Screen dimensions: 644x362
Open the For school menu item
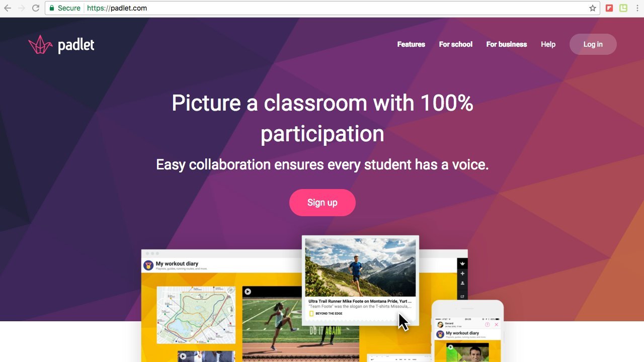(455, 44)
